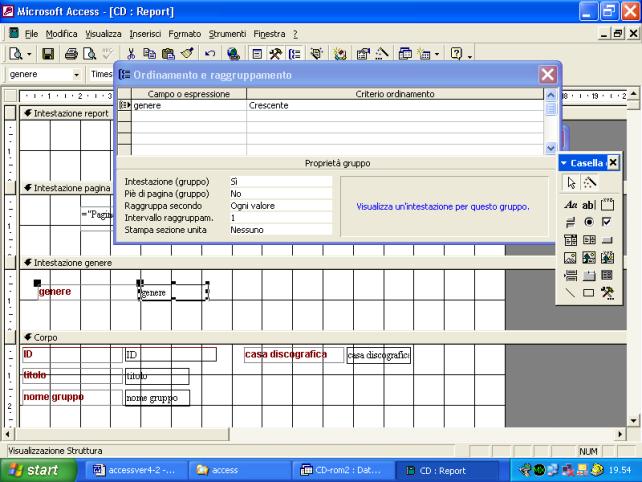Screen dimensions: 642x482
Task: Open the Inserisci menu
Action: point(145,34)
